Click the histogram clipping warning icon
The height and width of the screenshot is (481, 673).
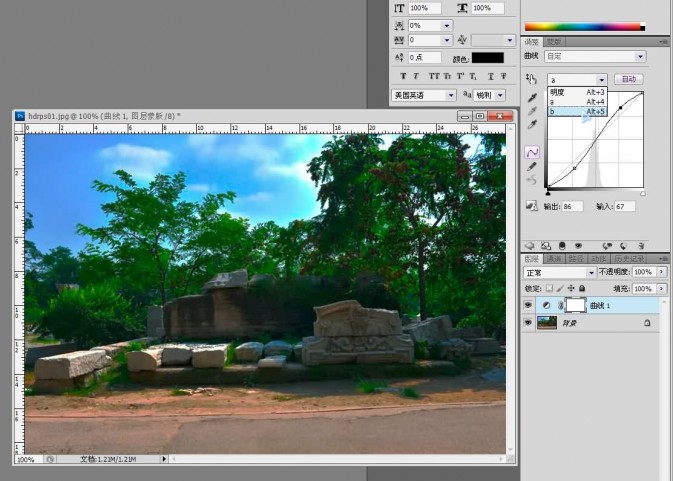point(532,206)
